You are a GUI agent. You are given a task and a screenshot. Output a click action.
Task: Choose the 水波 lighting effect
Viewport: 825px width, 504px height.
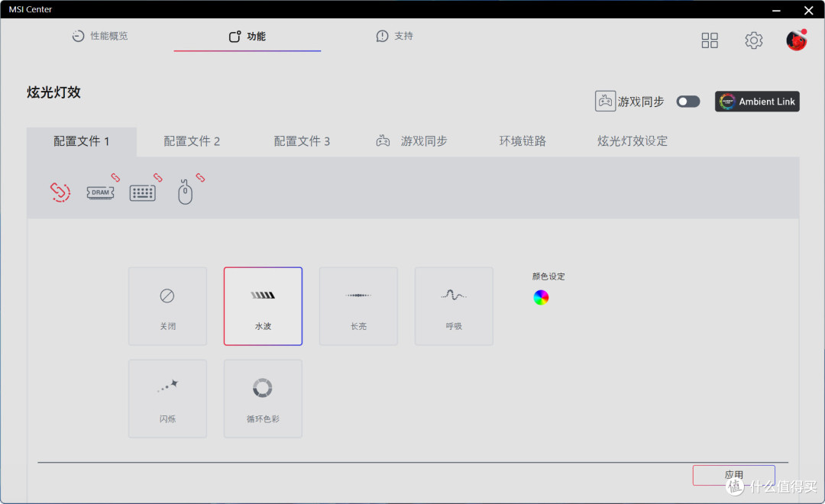[x=263, y=306]
